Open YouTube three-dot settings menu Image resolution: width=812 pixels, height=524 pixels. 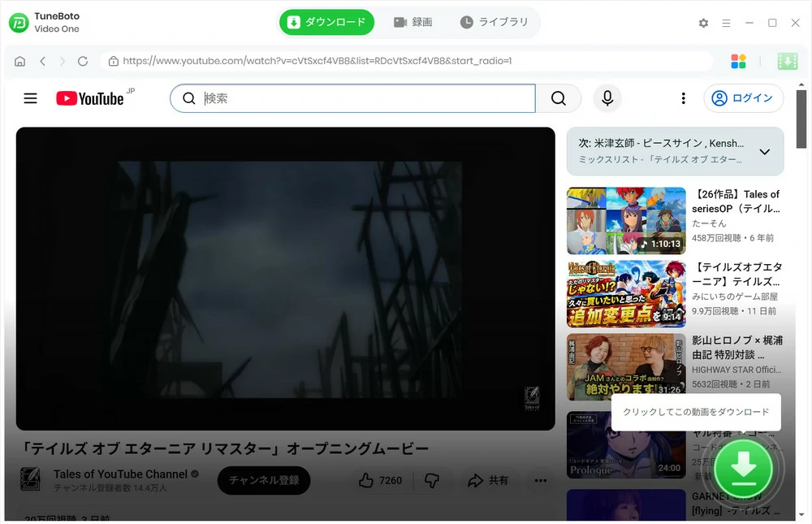[x=683, y=98]
